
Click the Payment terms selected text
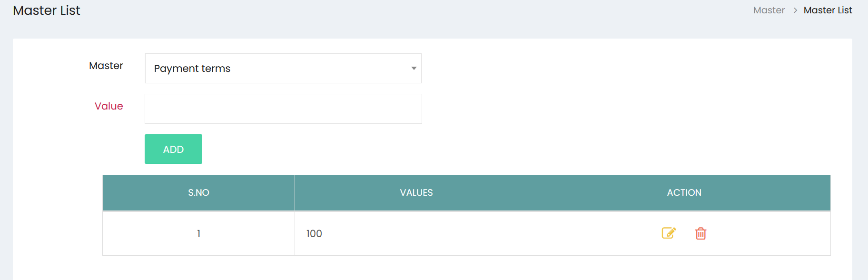tap(192, 69)
